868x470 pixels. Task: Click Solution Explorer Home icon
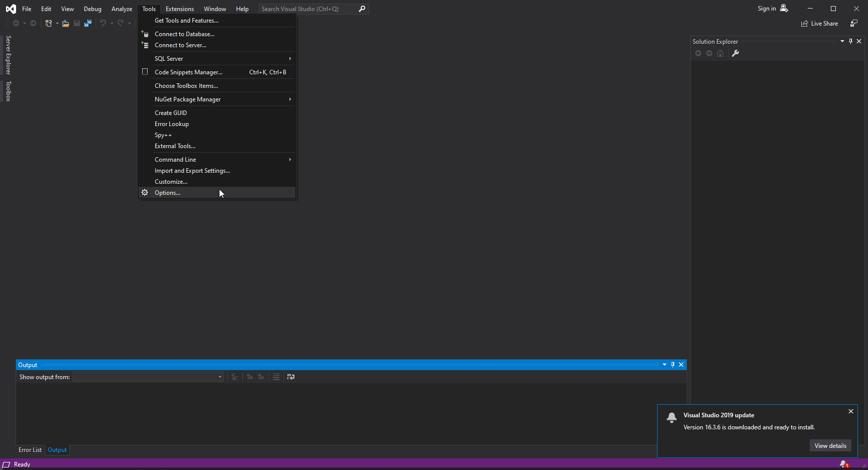tap(720, 53)
